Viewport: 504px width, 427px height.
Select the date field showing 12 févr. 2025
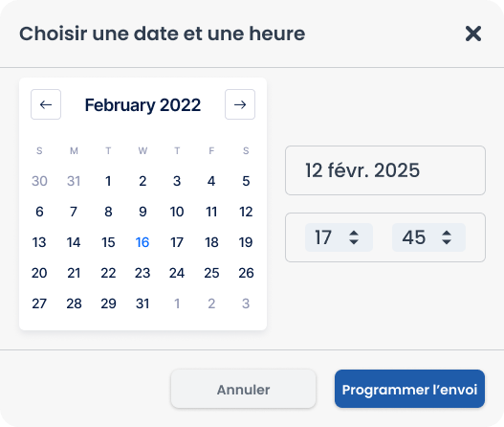pyautogui.click(x=385, y=170)
